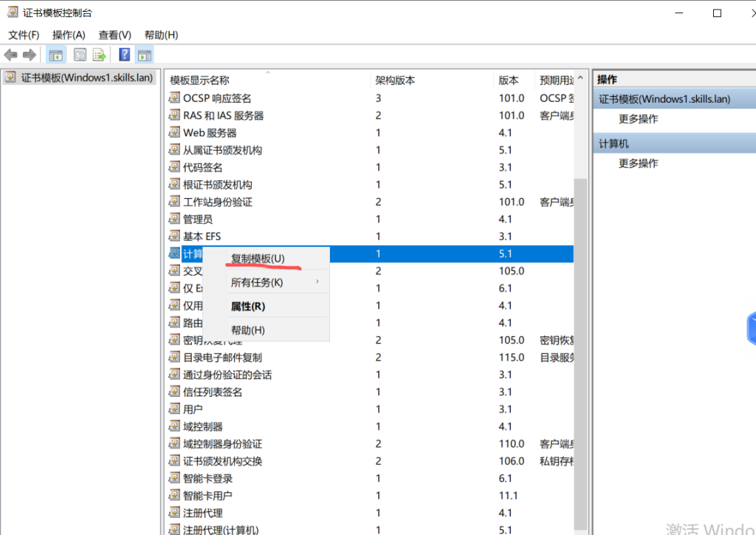The width and height of the screenshot is (756, 535).
Task: Choose 复制模板(U) in the context menu
Action: 257,259
